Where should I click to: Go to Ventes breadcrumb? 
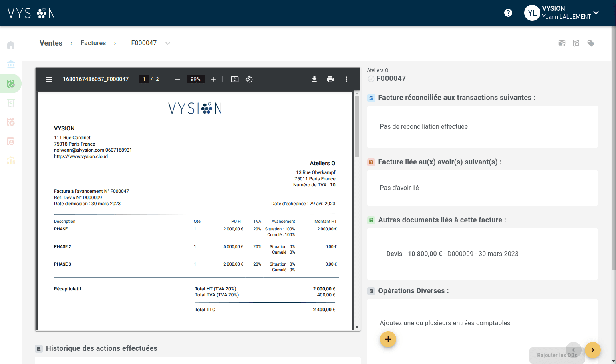[51, 43]
